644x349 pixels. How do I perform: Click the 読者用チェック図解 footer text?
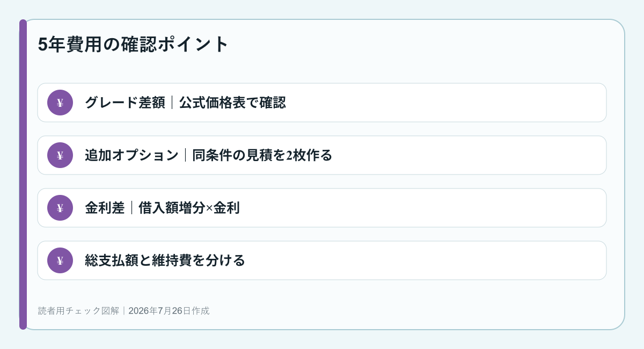tap(79, 310)
